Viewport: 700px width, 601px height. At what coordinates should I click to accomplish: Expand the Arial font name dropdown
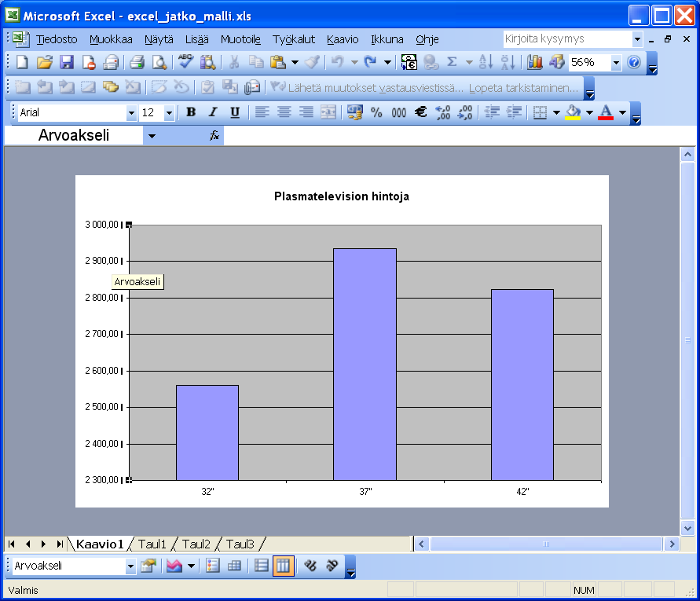131,113
